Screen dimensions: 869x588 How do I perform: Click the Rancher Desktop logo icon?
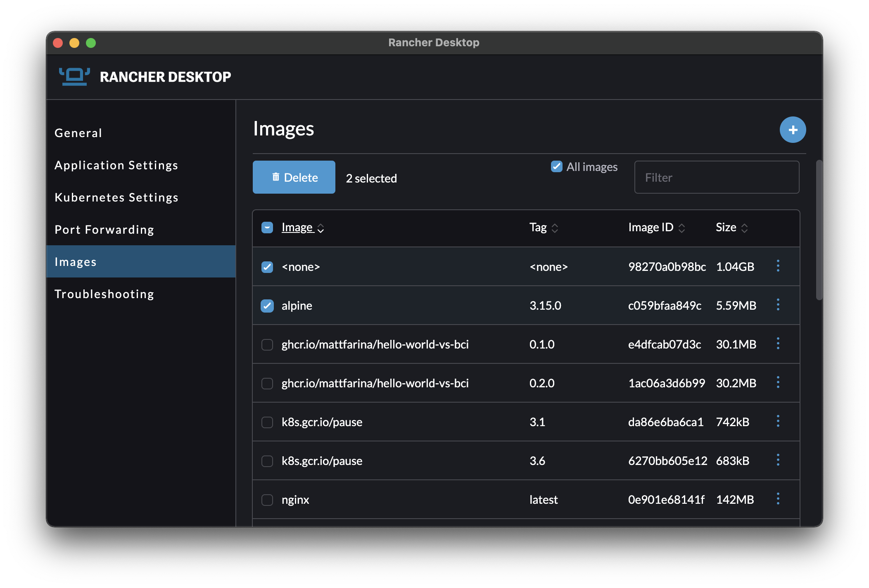[x=74, y=77]
